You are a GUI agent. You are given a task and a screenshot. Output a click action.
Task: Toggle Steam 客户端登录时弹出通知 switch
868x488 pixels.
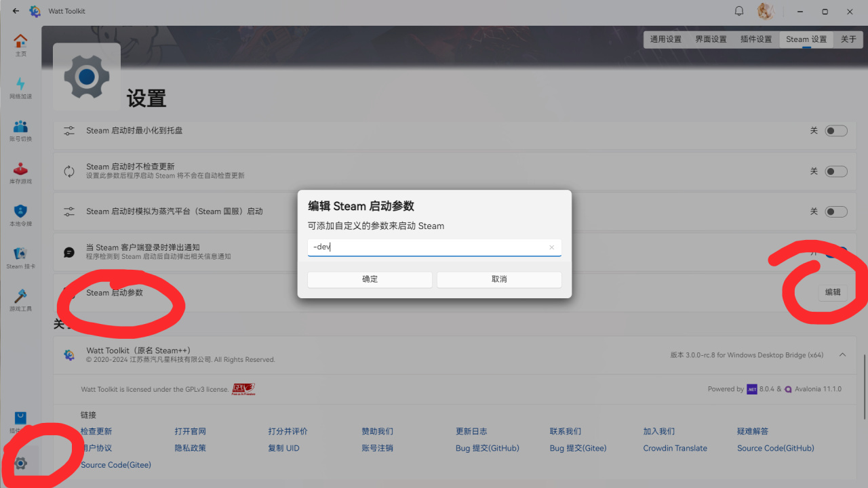click(836, 252)
